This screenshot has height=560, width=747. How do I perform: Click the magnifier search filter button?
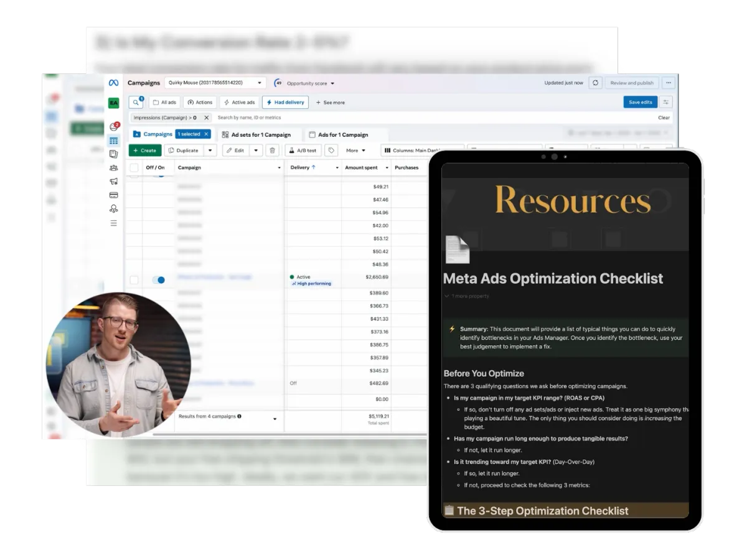[136, 102]
